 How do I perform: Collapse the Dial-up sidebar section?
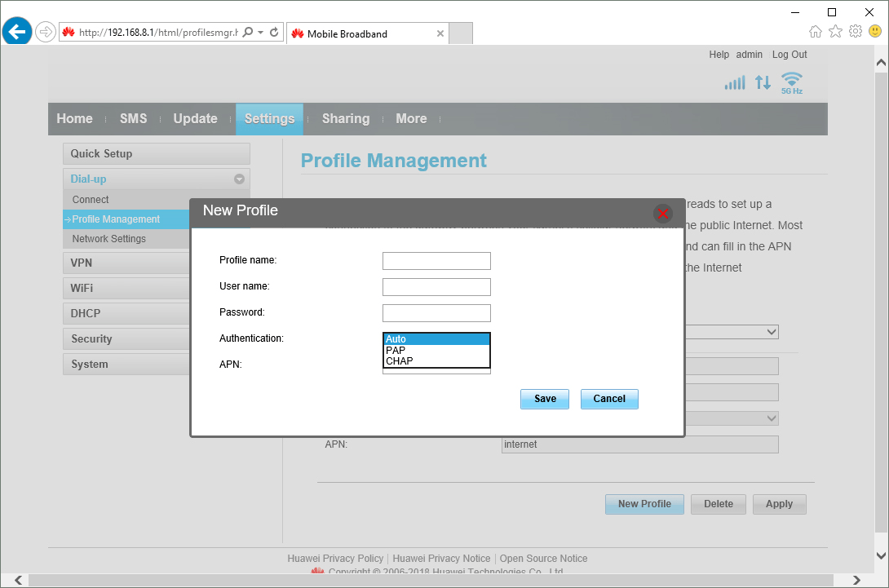[239, 179]
